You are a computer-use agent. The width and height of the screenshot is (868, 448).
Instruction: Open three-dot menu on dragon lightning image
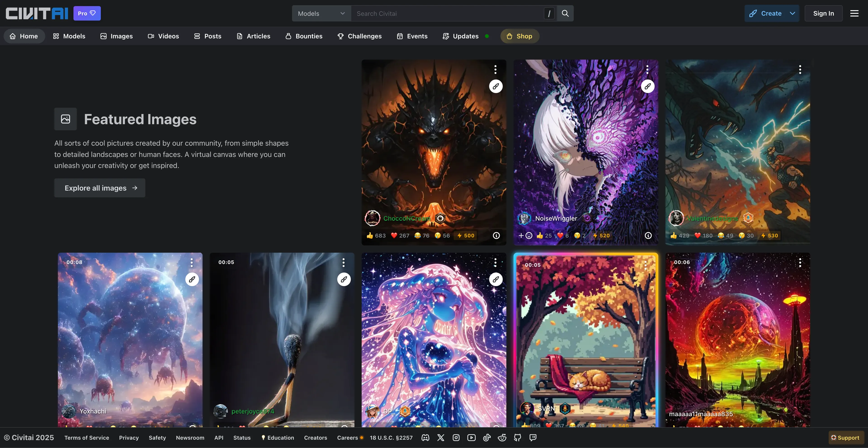[800, 70]
